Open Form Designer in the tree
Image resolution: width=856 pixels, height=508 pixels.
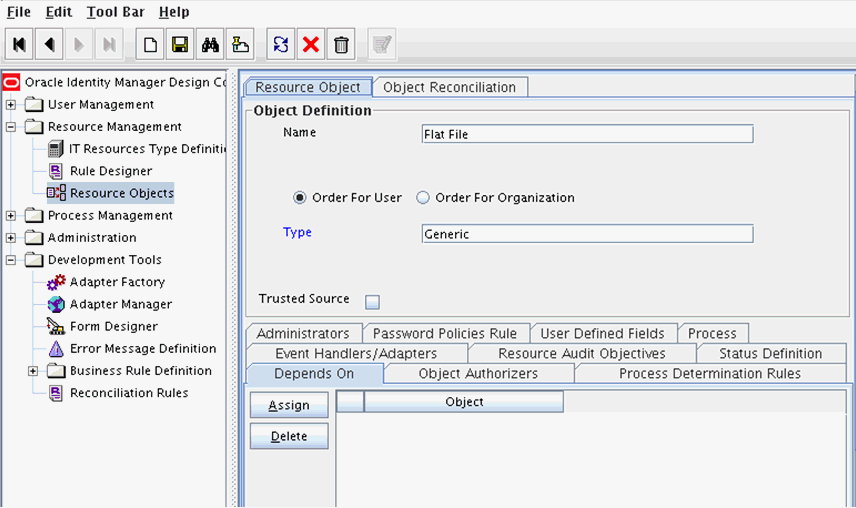tap(113, 326)
